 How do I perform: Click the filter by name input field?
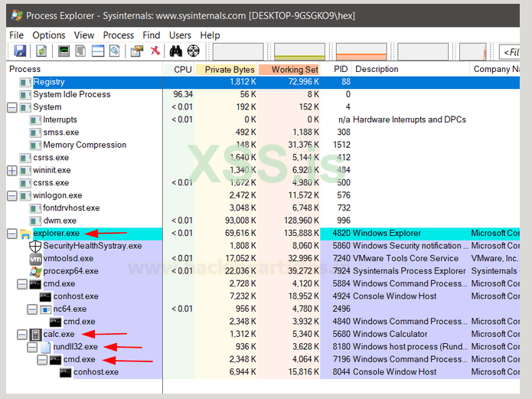coord(513,52)
